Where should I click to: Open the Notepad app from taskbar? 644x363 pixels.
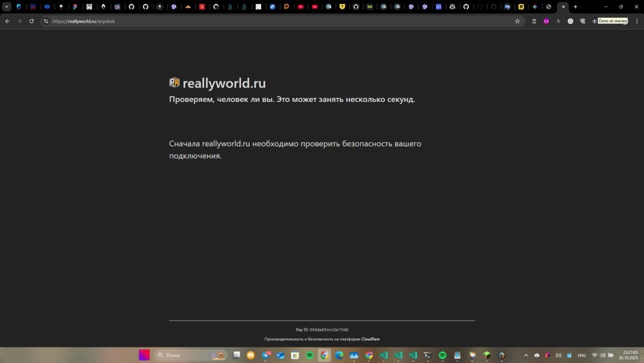coord(457,355)
